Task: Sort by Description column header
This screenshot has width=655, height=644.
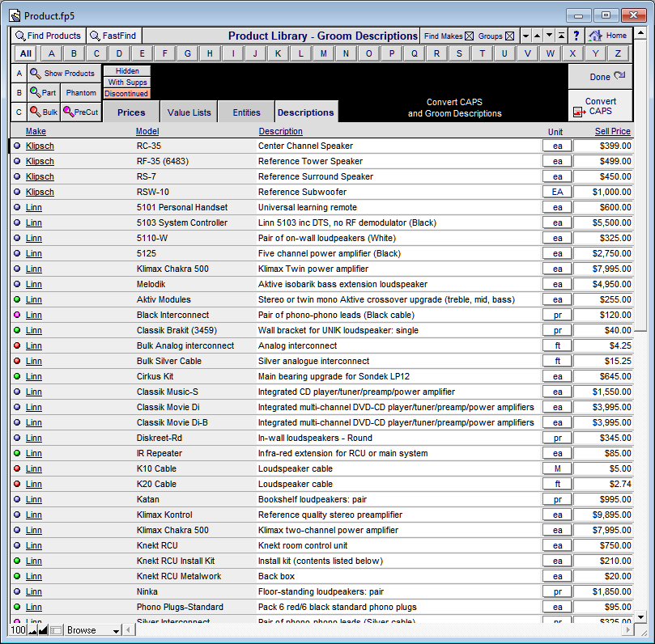Action: pyautogui.click(x=280, y=131)
